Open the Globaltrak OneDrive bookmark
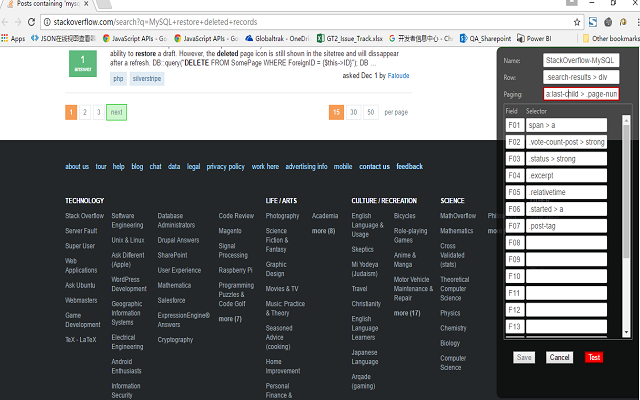Screen dimensions: 640x400 (x=278, y=38)
